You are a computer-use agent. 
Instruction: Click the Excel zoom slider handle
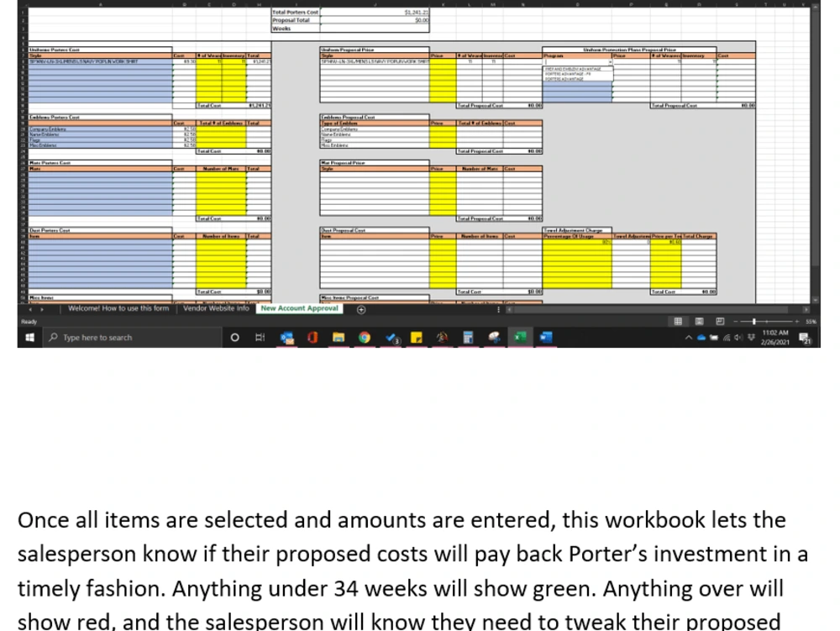(753, 322)
